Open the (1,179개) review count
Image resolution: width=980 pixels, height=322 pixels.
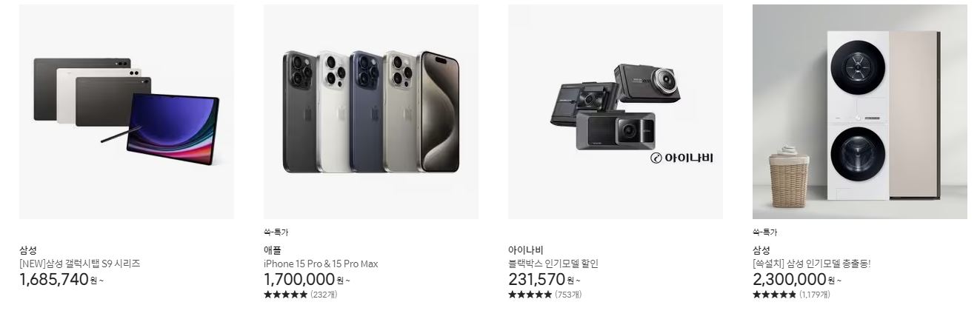815,295
